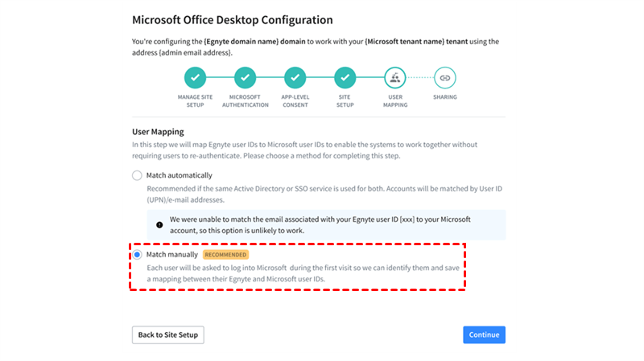Click the "Match manually" option label text
644x361 pixels.
pos(171,255)
